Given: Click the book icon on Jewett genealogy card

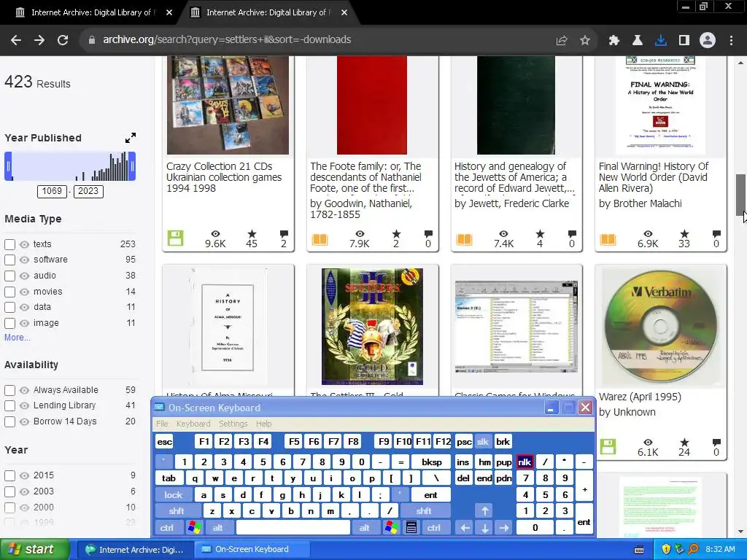Looking at the screenshot, I should click(464, 239).
